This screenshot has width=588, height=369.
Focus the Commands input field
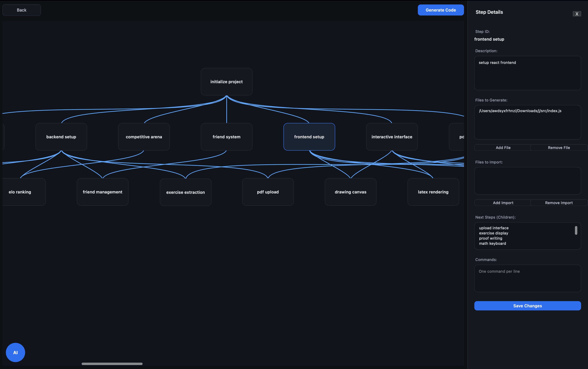[527, 278]
